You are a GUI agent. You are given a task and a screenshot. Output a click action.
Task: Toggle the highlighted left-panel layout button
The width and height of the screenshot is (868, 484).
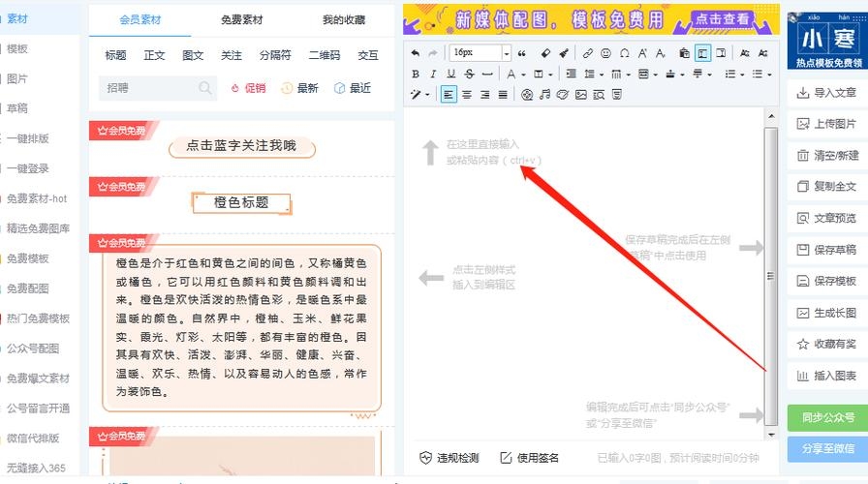pyautogui.click(x=702, y=53)
